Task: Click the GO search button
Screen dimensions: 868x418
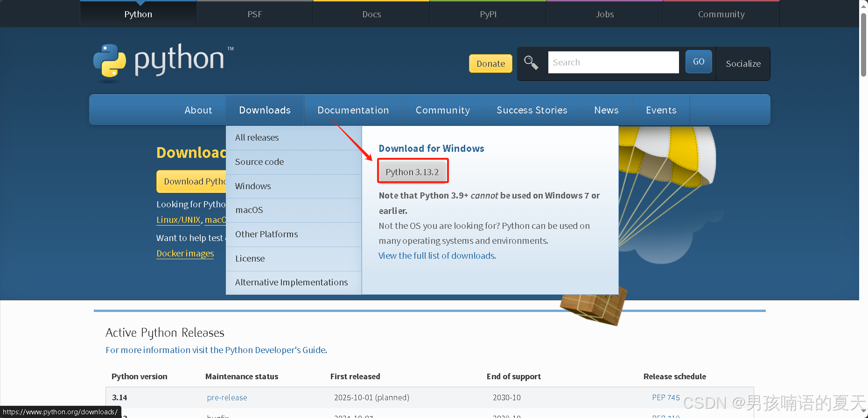Action: point(699,62)
